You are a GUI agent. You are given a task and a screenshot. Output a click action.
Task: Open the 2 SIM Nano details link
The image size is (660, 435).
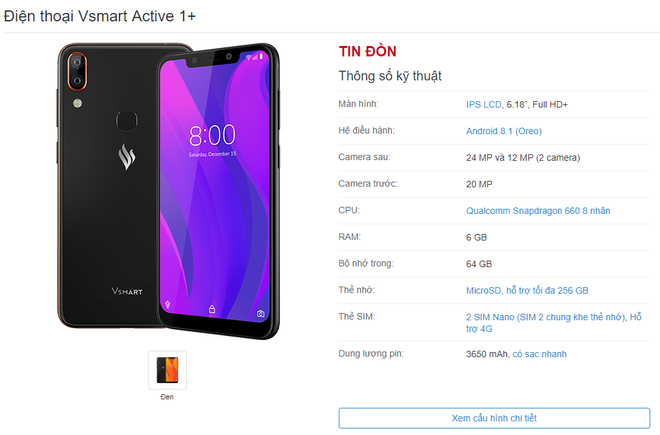tap(554, 323)
